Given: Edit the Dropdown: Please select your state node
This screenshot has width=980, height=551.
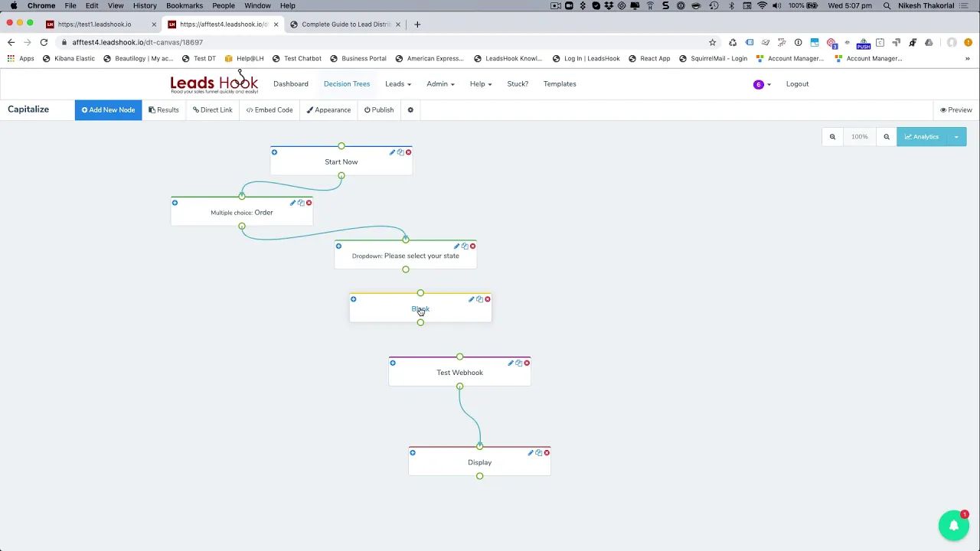Looking at the screenshot, I should (456, 246).
